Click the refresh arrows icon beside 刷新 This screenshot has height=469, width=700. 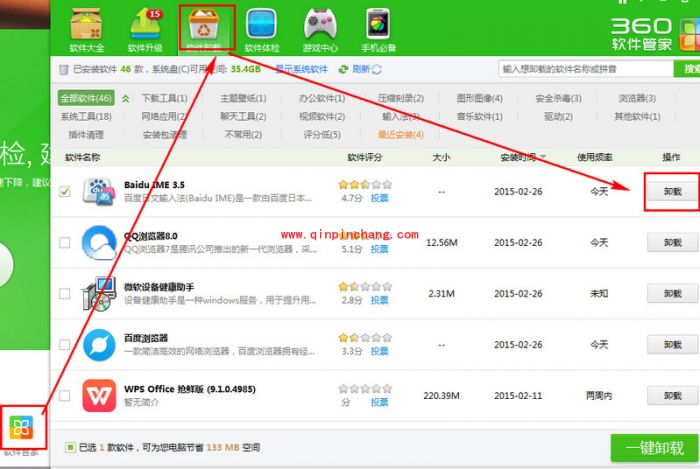coord(343,69)
